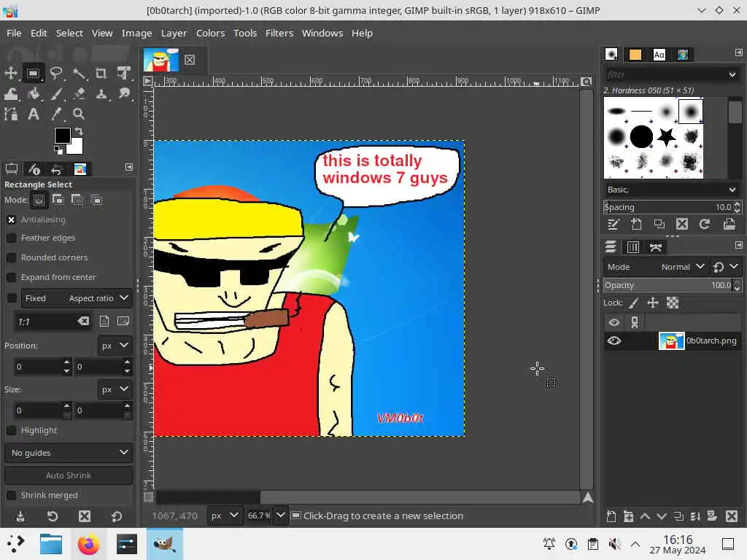Screen dimensions: 747x560
Task: Click the Auto Shrink button
Action: coord(69,475)
